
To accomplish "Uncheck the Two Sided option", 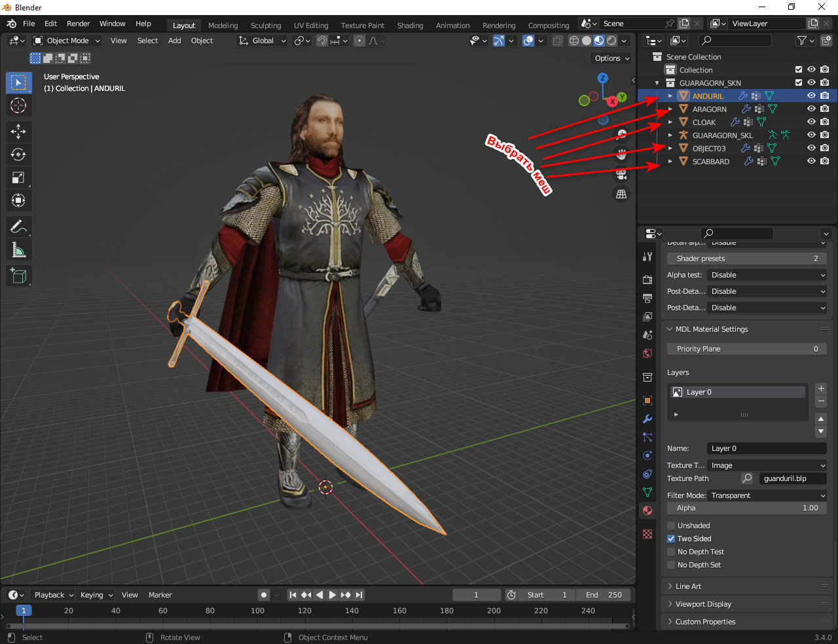I will (x=671, y=539).
